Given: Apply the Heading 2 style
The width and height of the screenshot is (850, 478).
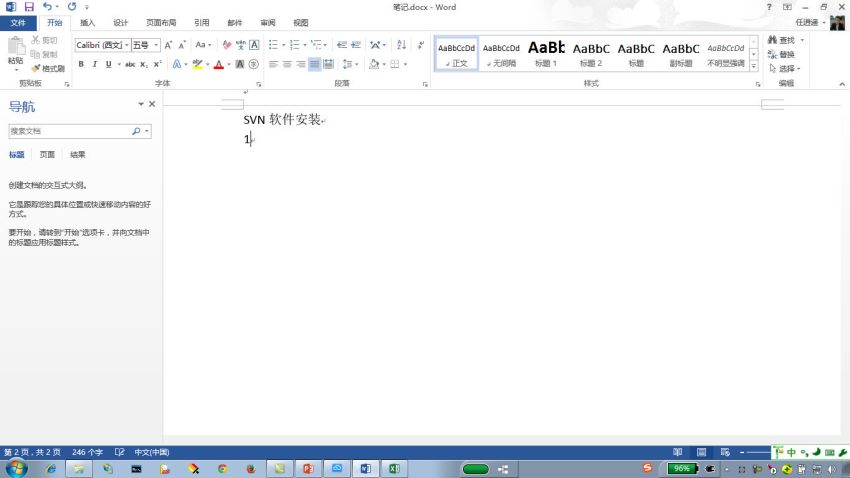Looking at the screenshot, I should click(591, 54).
